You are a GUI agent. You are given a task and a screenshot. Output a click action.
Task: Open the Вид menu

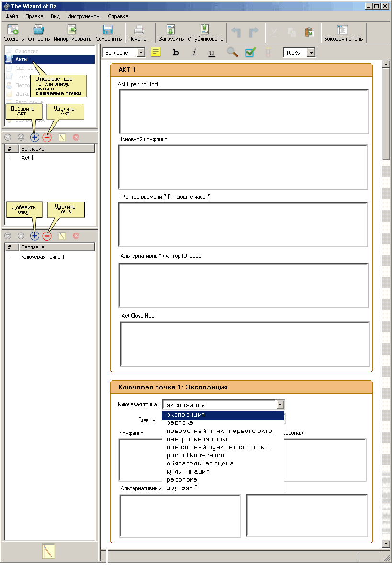[55, 17]
